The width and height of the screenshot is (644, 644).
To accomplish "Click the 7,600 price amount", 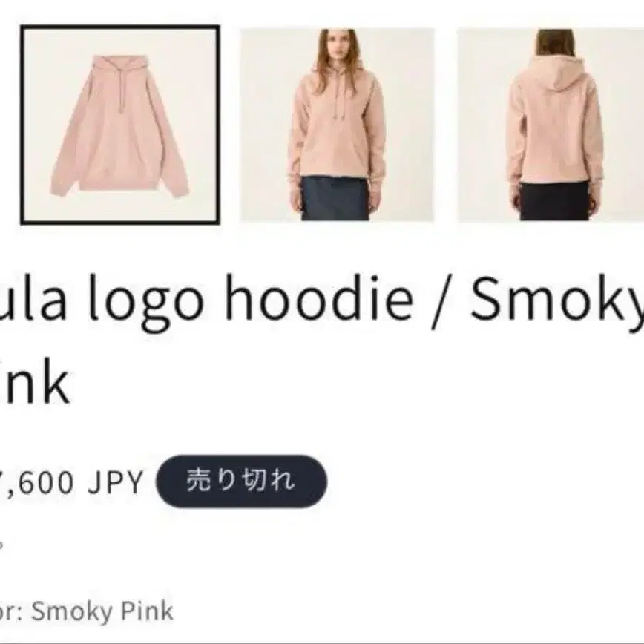I will [x=36, y=482].
